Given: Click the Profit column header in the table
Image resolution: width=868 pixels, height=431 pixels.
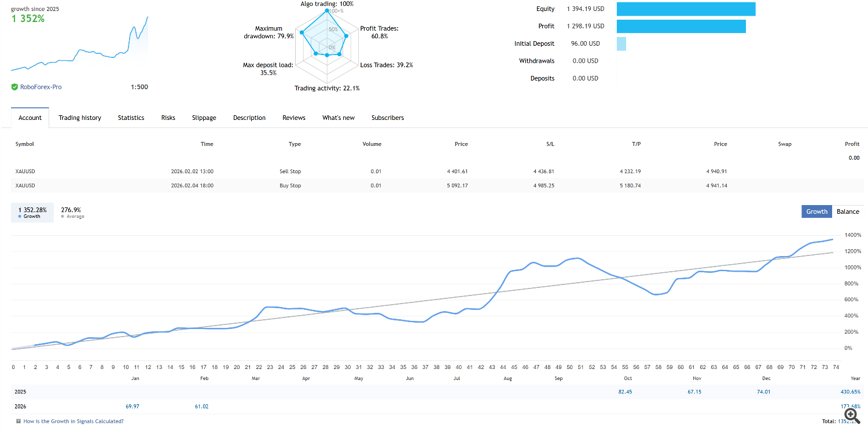Looking at the screenshot, I should click(852, 144).
